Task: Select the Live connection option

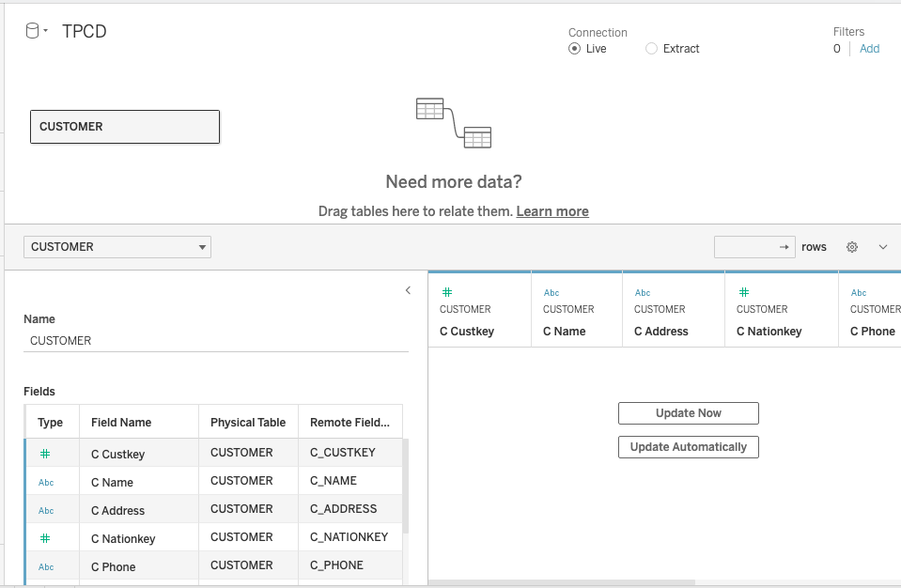Action: (572, 48)
